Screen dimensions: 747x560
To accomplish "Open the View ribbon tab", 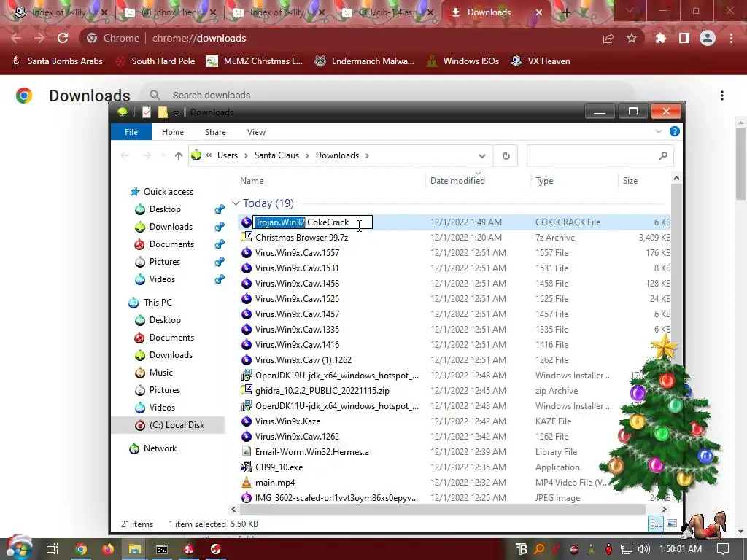I will tap(256, 132).
